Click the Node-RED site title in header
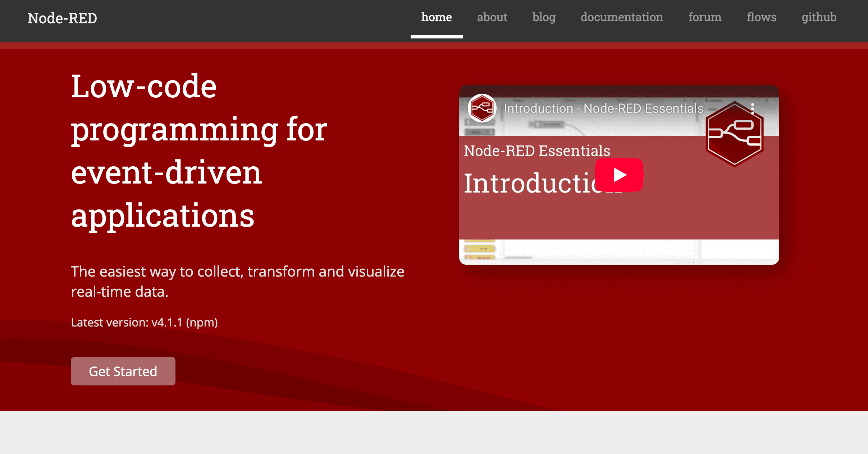The height and width of the screenshot is (454, 868). pyautogui.click(x=62, y=18)
